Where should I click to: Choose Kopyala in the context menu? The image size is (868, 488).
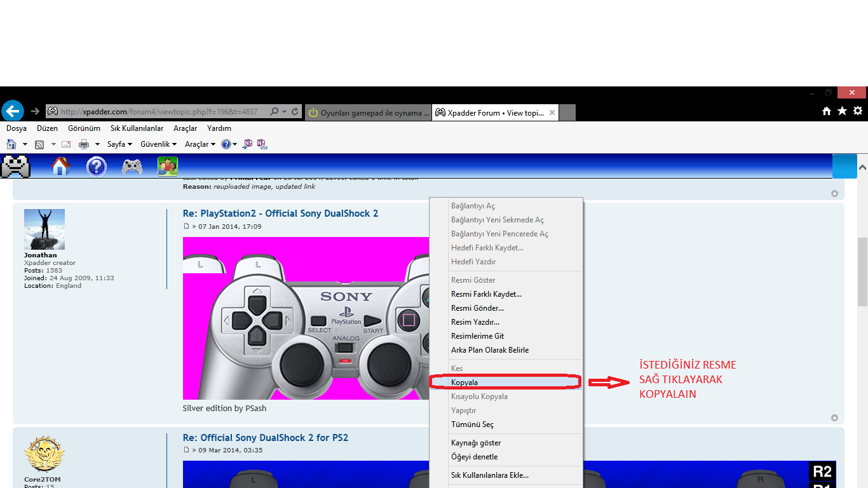tap(506, 383)
